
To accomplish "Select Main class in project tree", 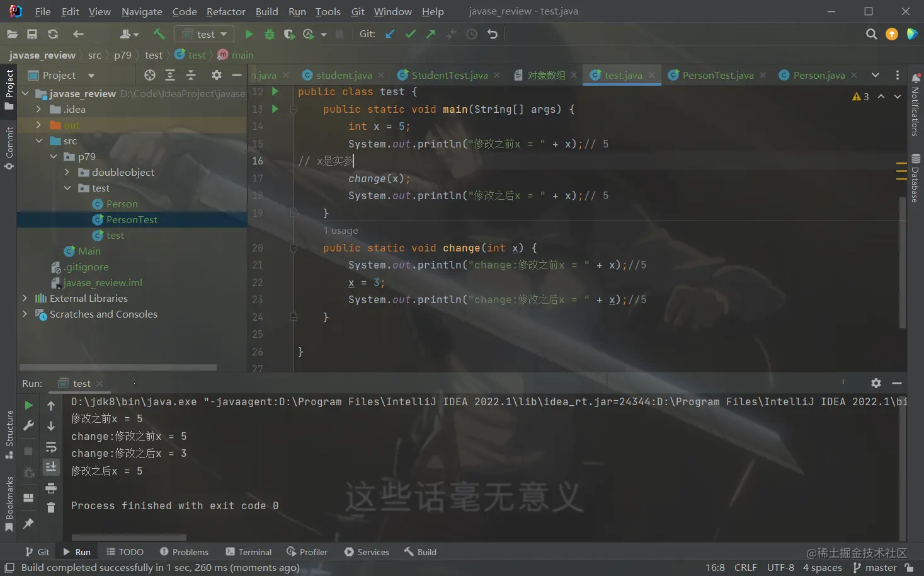I will [89, 251].
